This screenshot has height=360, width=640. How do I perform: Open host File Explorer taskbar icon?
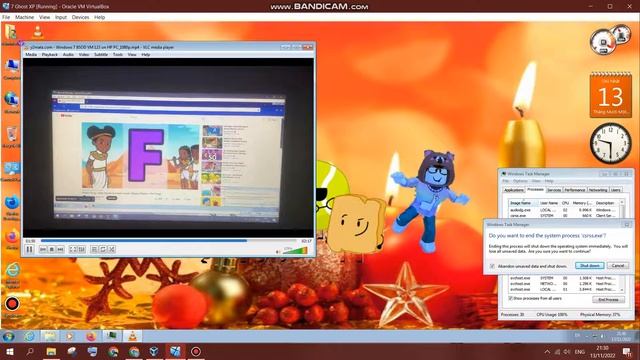(x=51, y=351)
